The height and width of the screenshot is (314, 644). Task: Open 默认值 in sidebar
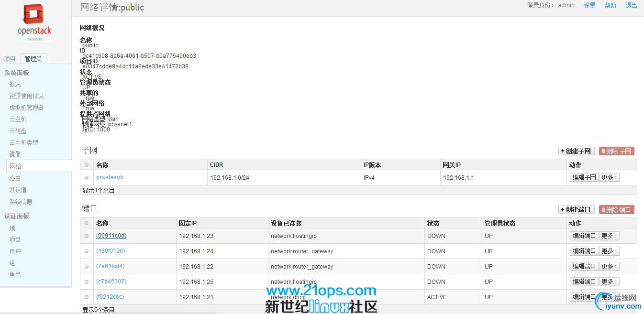coord(18,190)
